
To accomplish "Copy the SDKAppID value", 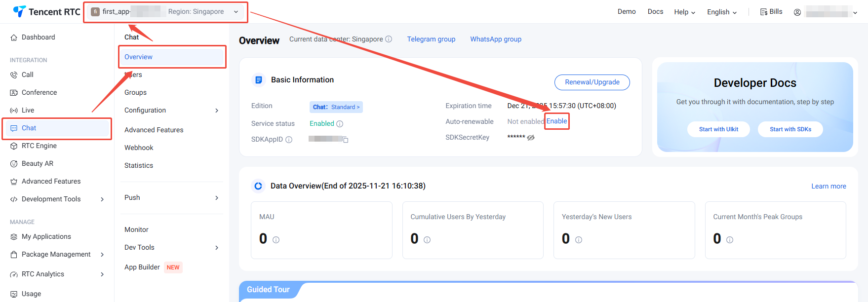I will [x=346, y=140].
